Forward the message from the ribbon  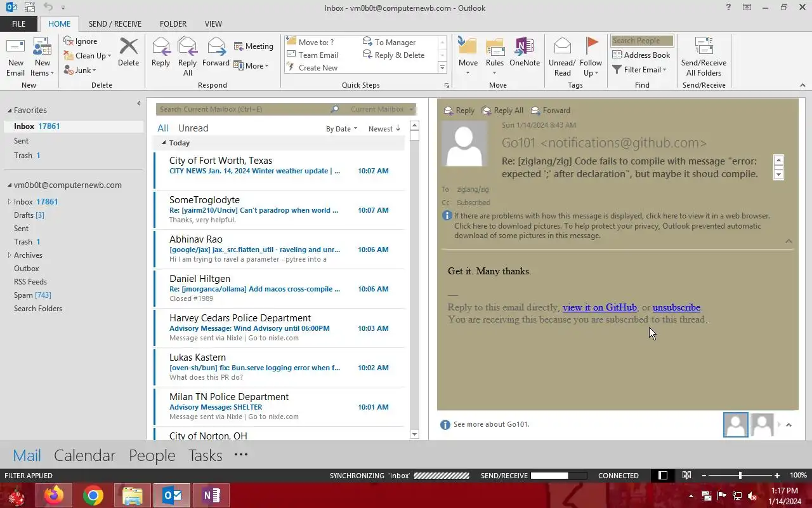(x=216, y=52)
